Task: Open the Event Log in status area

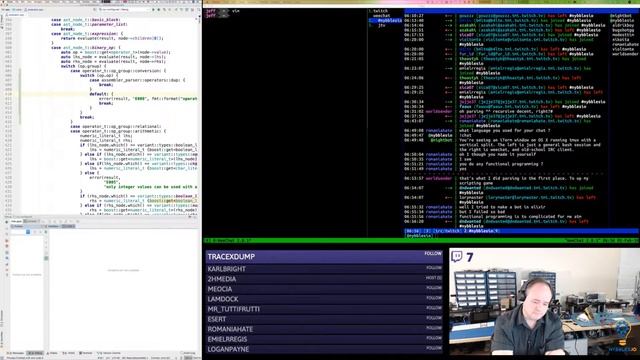Action: (x=189, y=353)
